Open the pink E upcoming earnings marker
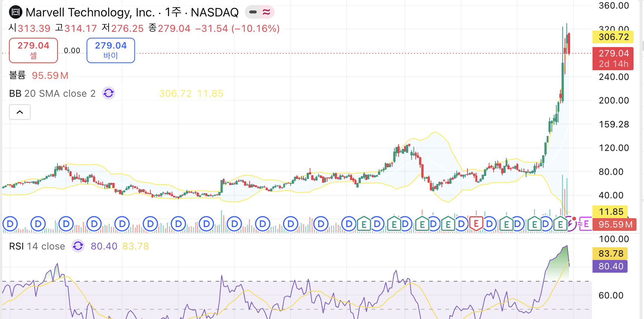The height and width of the screenshot is (319, 644). pos(586,224)
